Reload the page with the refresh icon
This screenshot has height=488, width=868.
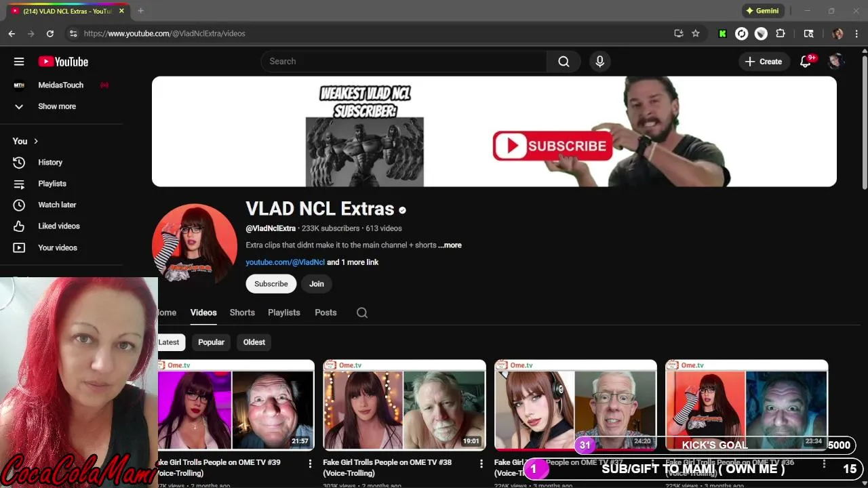point(50,33)
